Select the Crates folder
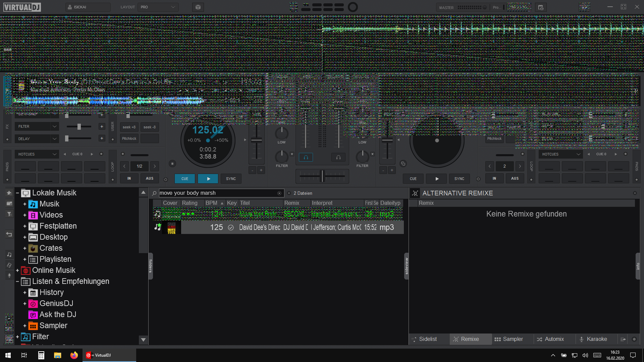Image resolution: width=644 pixels, height=362 pixels. pos(51,248)
